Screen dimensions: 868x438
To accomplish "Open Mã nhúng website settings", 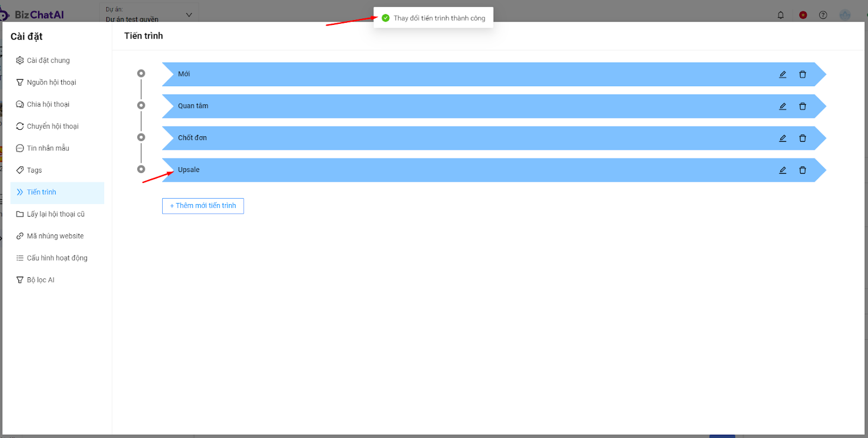I will pos(55,236).
